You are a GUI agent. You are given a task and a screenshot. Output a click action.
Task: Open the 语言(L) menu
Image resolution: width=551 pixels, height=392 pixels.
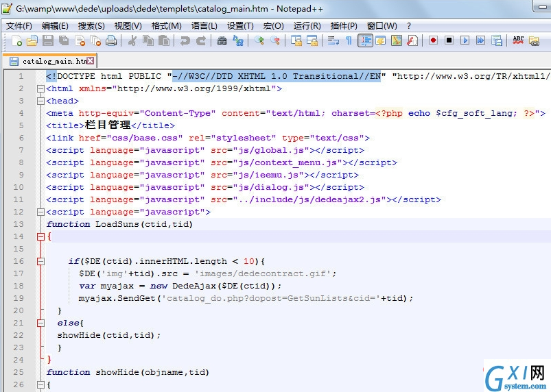pyautogui.click(x=204, y=26)
